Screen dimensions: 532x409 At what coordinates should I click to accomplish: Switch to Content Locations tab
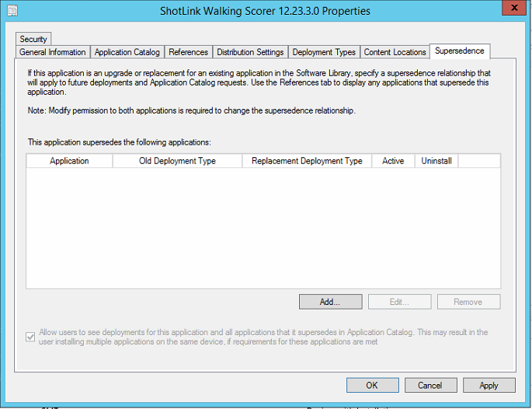395,52
